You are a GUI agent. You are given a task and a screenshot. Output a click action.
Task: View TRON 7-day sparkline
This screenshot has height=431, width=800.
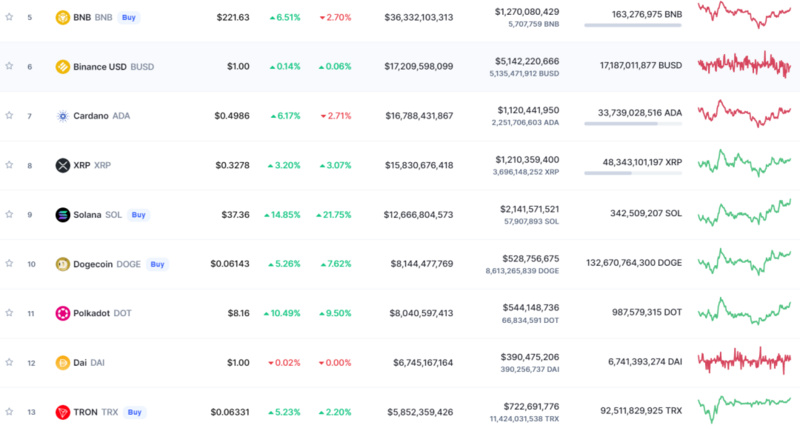pyautogui.click(x=744, y=410)
